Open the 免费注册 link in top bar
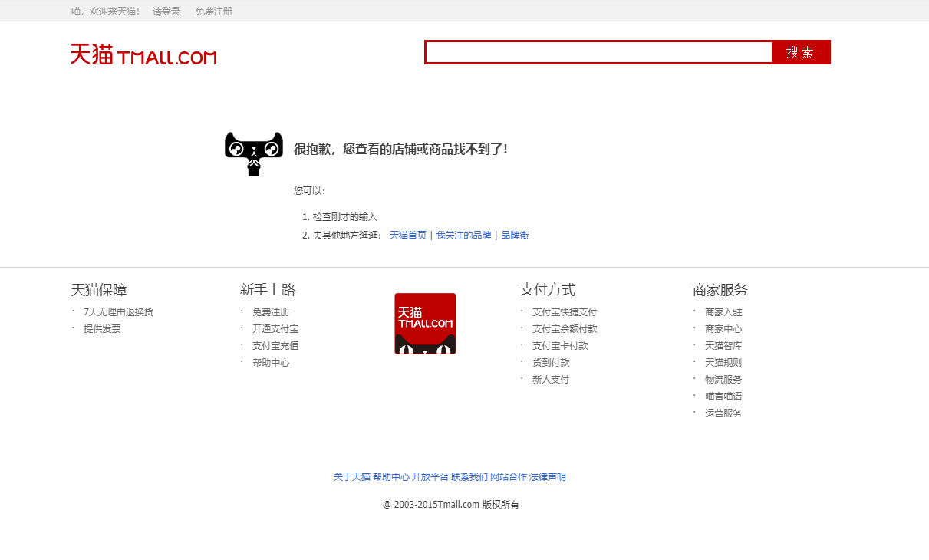 (x=214, y=12)
